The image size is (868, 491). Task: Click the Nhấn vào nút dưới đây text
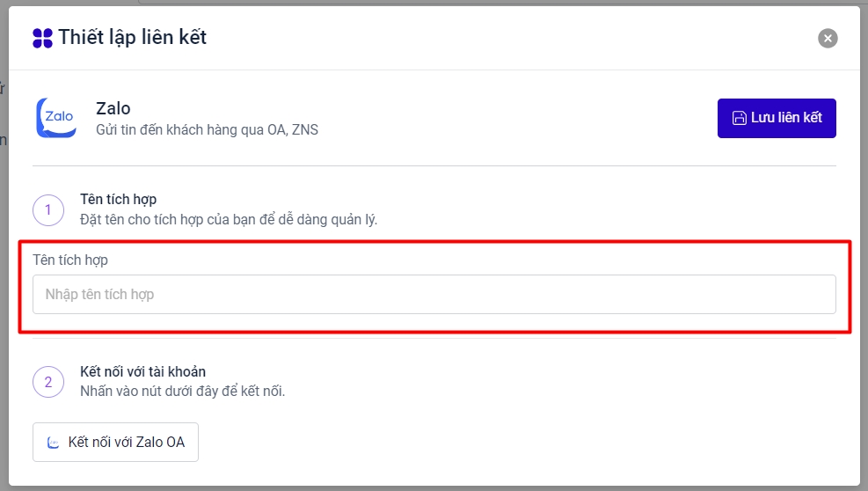click(182, 391)
